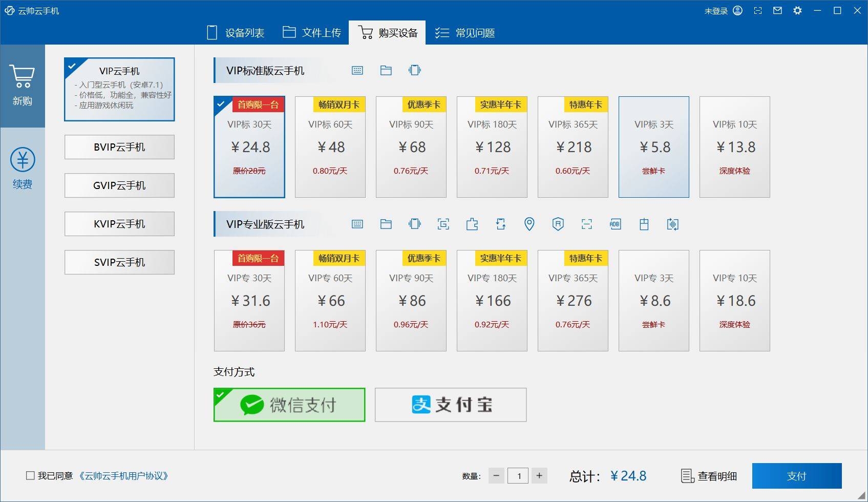Open the mail messages icon
Screen dimensions: 868x502
tap(777, 10)
